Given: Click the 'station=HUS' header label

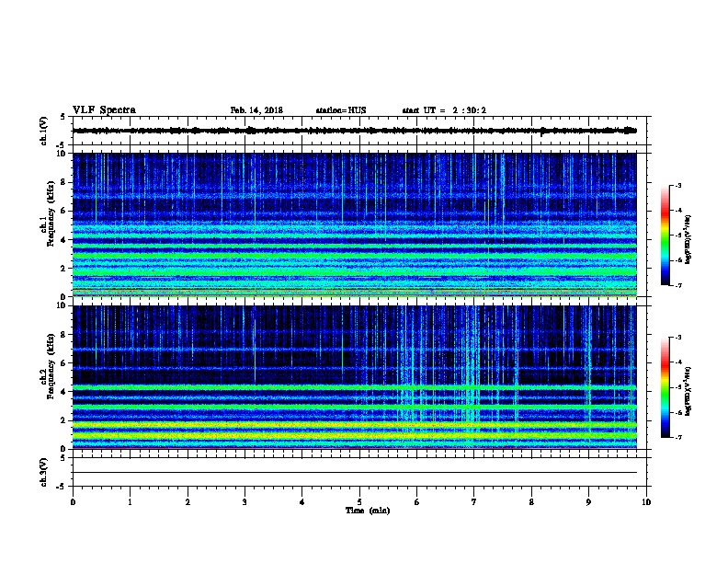Looking at the screenshot, I should [x=341, y=110].
